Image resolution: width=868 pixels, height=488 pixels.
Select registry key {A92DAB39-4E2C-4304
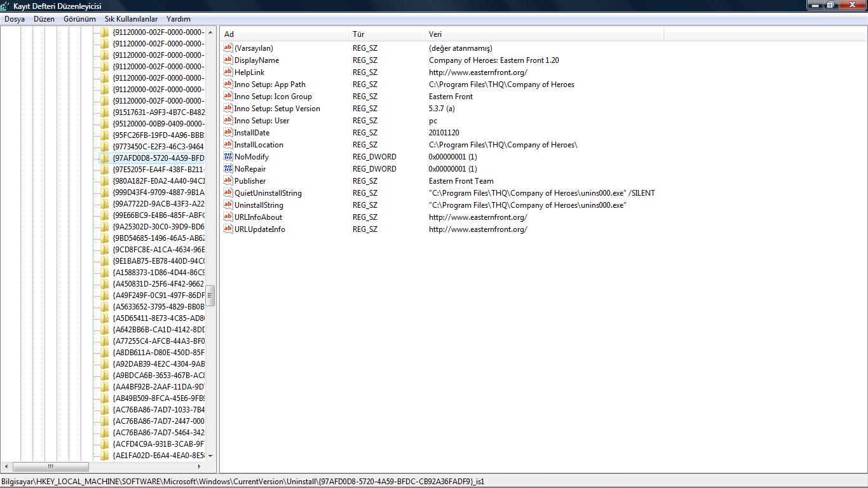[x=158, y=363]
